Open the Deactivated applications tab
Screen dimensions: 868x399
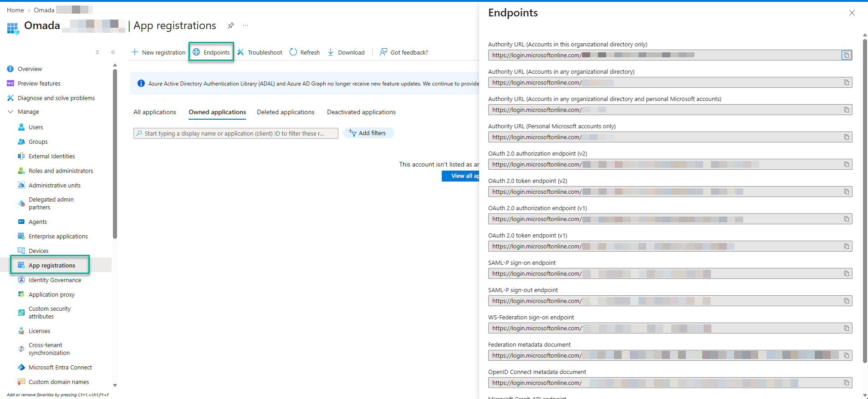361,112
